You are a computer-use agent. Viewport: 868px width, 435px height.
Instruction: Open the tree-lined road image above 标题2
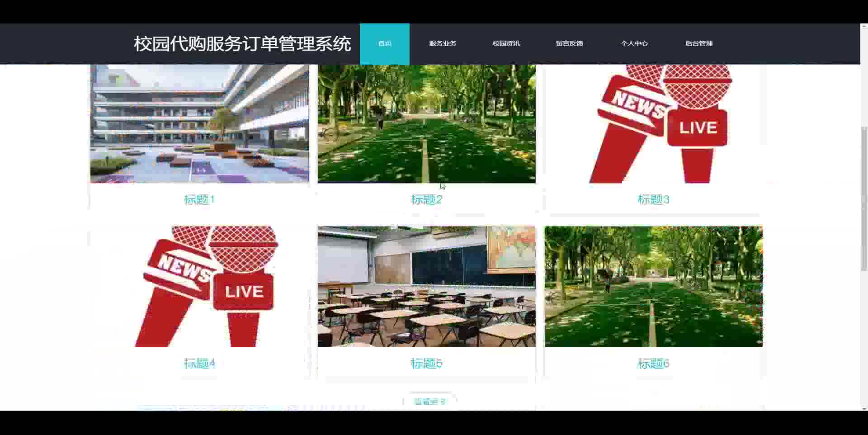coord(427,124)
